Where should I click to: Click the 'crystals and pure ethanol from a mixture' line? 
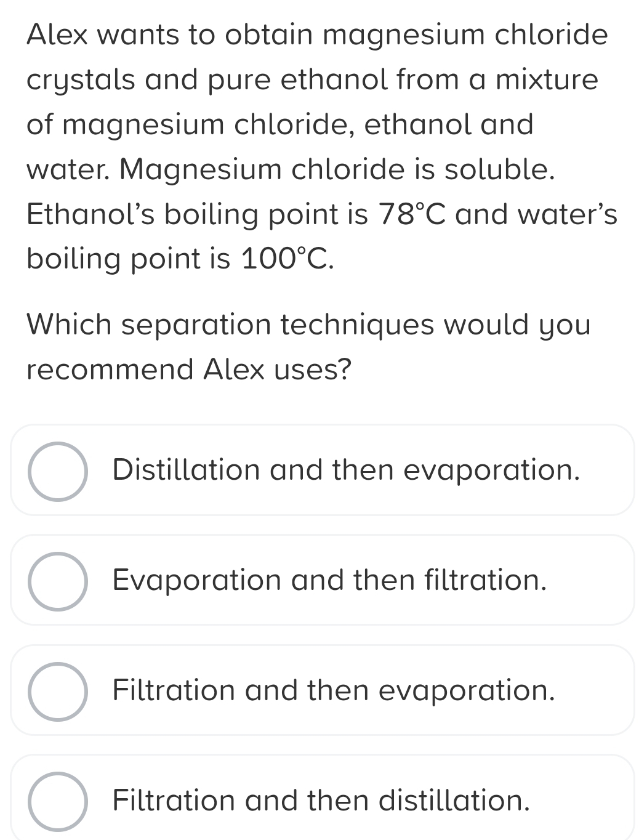tap(312, 79)
